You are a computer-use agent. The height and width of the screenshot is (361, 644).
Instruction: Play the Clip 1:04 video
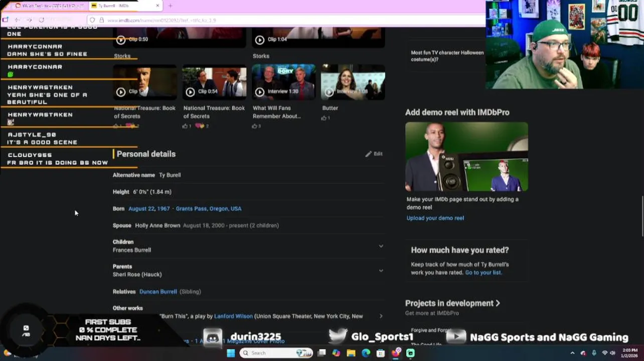click(x=259, y=40)
